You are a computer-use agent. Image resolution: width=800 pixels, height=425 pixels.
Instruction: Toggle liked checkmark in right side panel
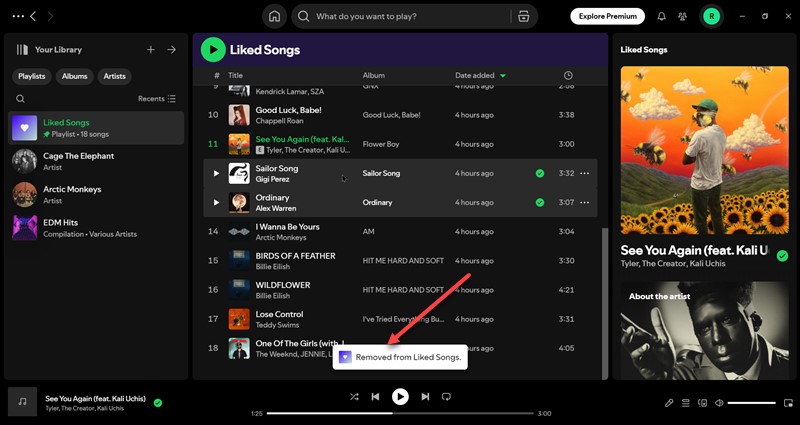(782, 256)
